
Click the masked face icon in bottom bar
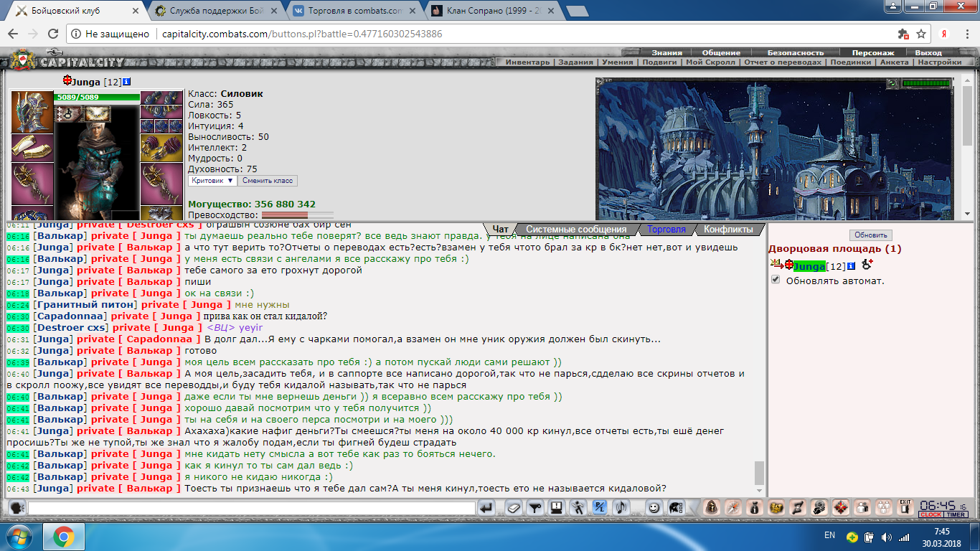click(x=819, y=507)
